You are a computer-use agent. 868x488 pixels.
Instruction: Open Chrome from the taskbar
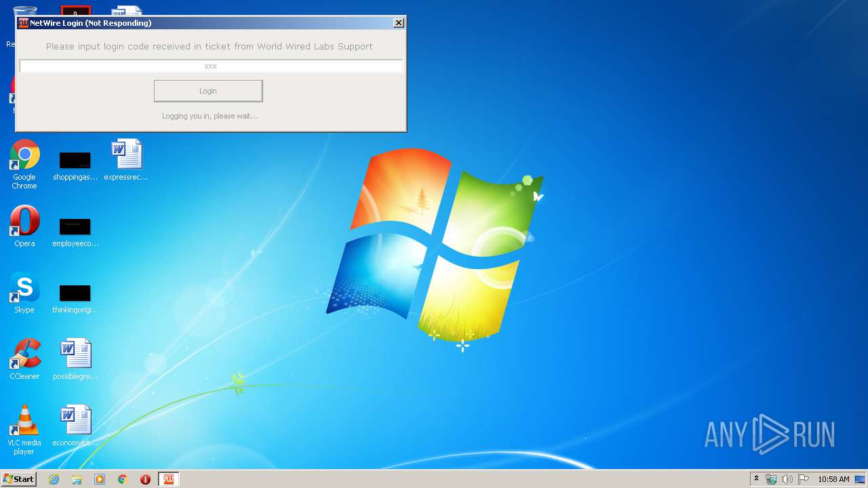tap(123, 479)
